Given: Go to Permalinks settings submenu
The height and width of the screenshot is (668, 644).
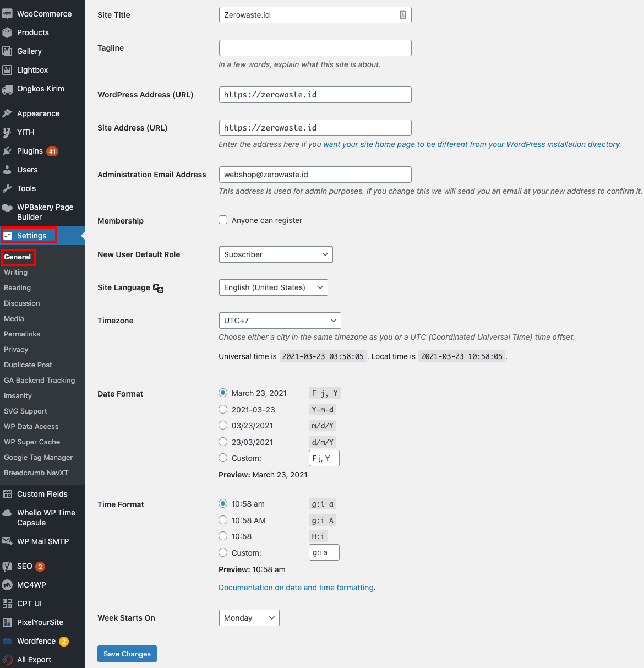Looking at the screenshot, I should 22,334.
